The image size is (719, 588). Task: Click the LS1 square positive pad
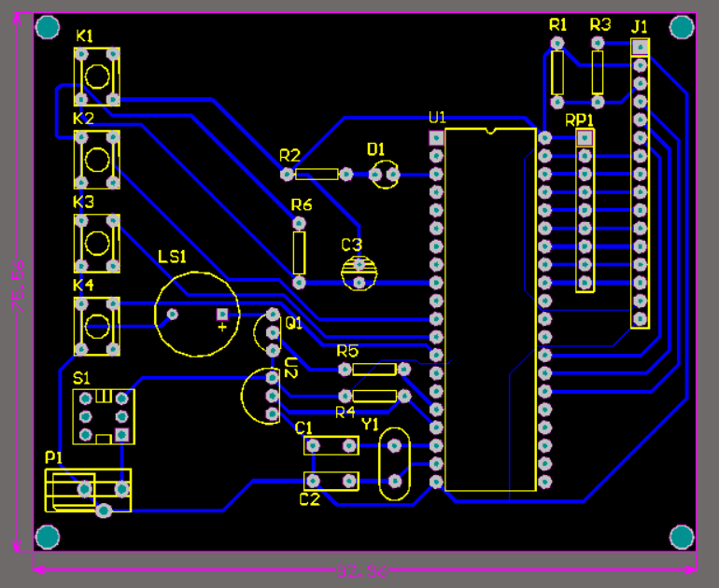click(222, 315)
